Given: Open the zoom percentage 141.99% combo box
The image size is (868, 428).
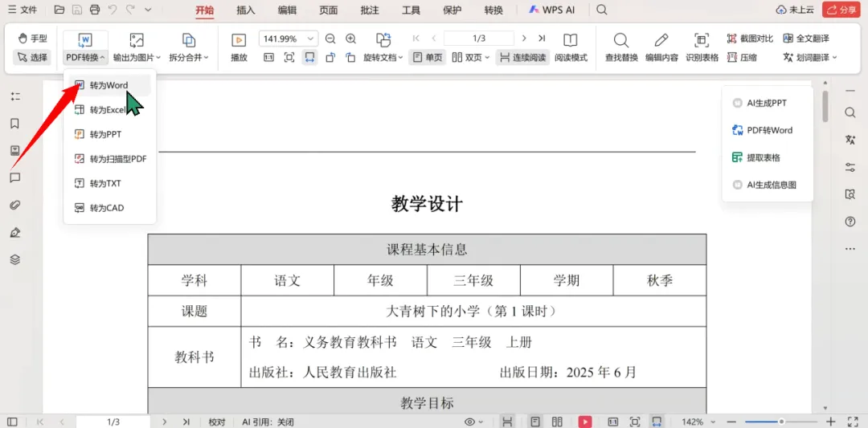Looking at the screenshot, I should point(289,39).
